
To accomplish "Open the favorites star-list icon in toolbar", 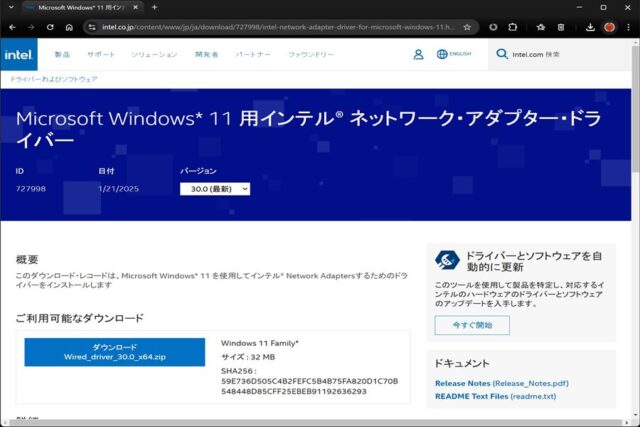I will point(541,27).
